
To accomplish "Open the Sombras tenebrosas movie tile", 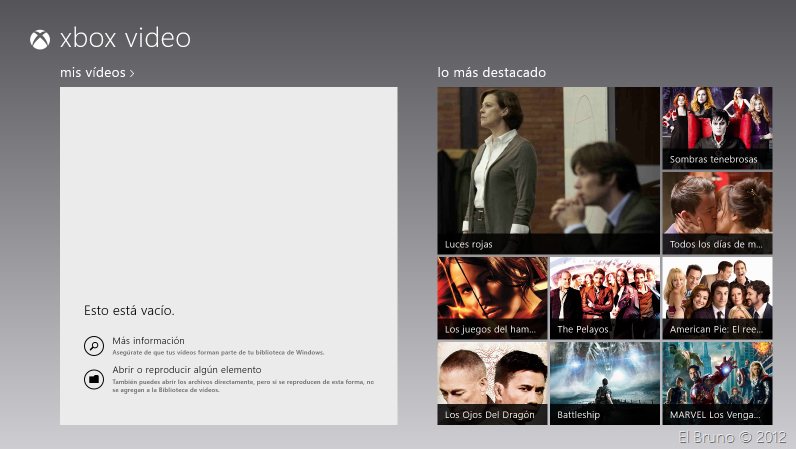I will [x=716, y=127].
